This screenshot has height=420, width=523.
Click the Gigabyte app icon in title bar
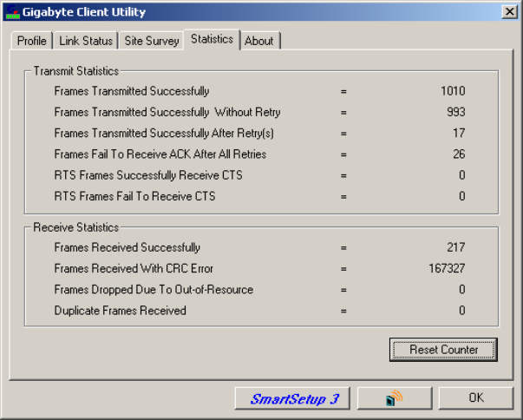[x=13, y=11]
